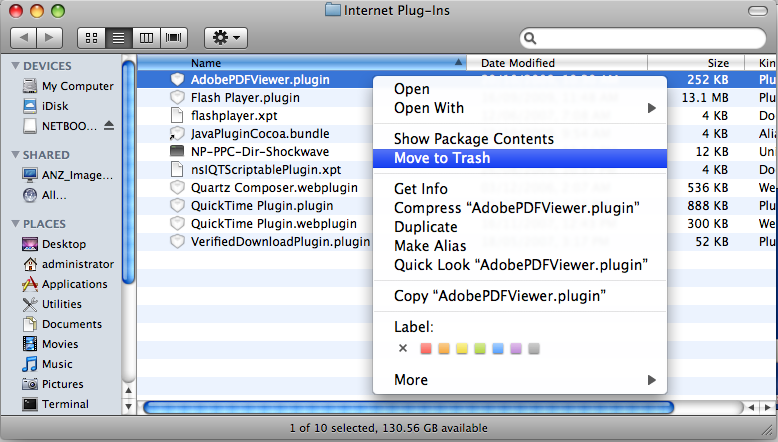
Task: Open Terminal from sidebar
Action: (x=56, y=404)
